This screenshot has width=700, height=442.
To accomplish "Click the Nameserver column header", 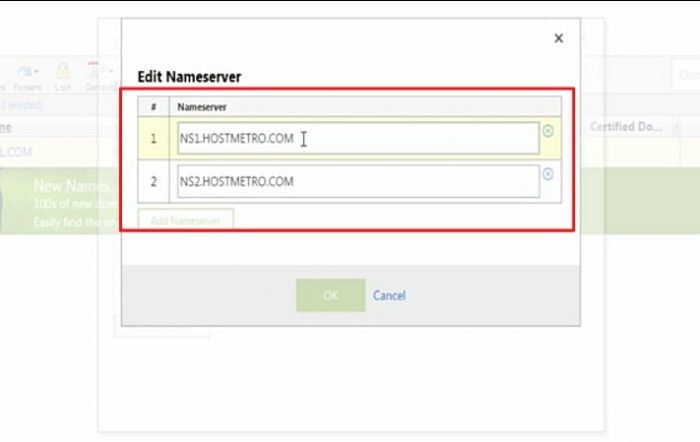I will point(366,107).
